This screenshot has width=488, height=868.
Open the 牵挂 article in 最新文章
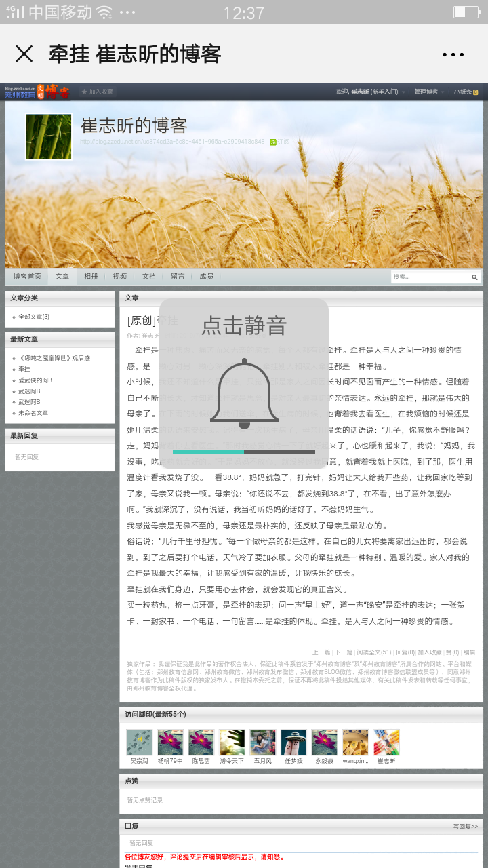24,369
